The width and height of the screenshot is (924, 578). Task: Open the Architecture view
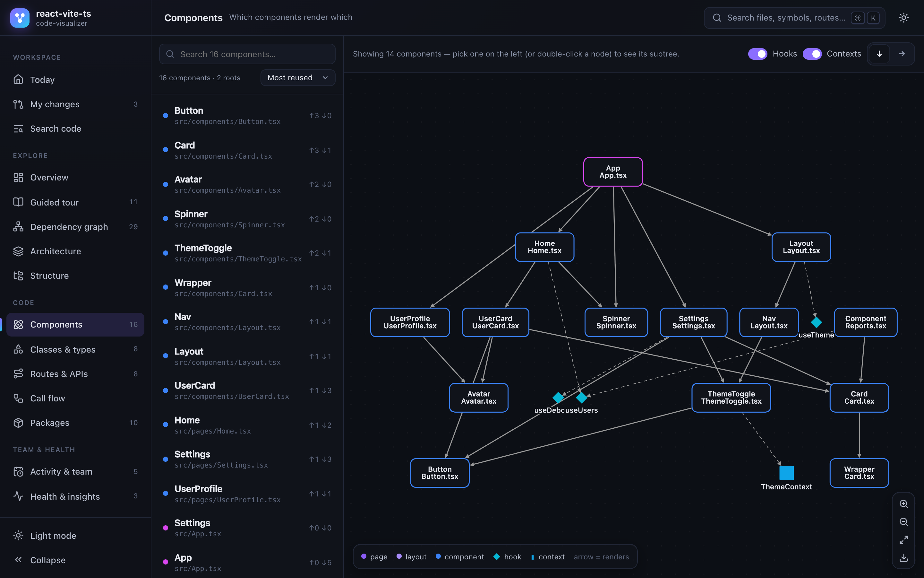(x=76, y=251)
